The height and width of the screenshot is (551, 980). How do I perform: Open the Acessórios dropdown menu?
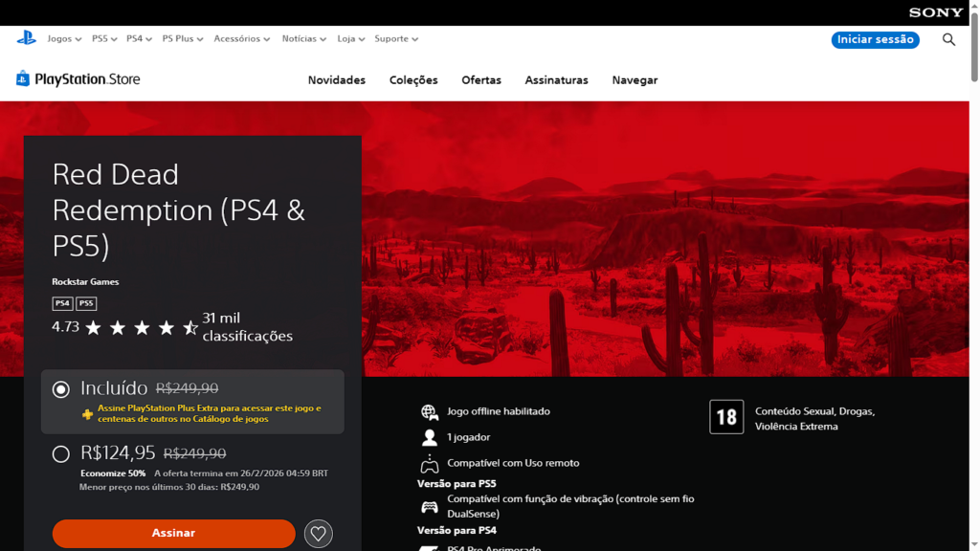click(x=241, y=39)
